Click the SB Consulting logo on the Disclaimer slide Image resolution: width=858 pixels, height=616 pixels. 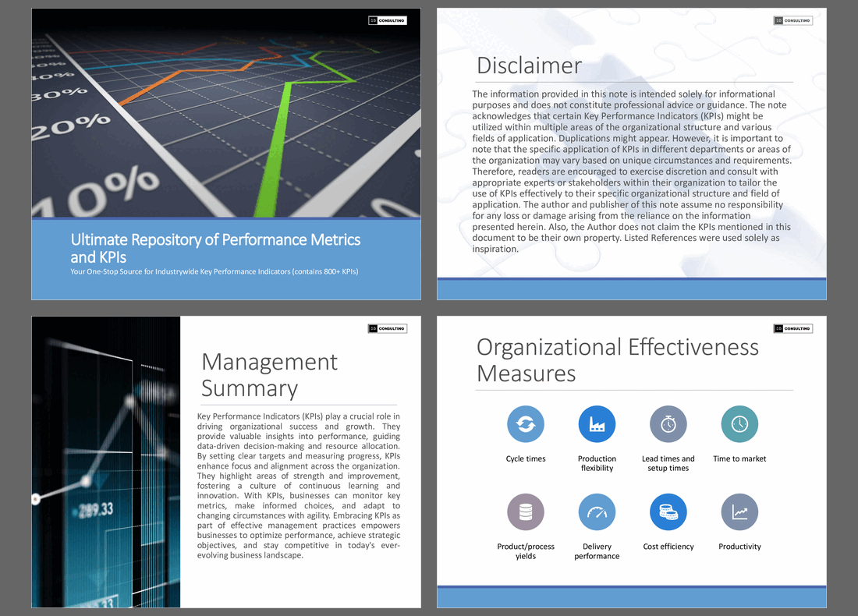[792, 20]
